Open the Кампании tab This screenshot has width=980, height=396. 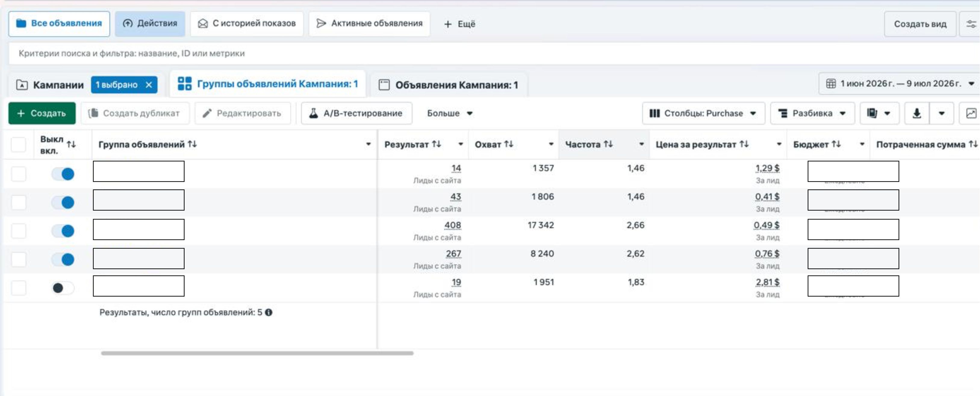50,85
